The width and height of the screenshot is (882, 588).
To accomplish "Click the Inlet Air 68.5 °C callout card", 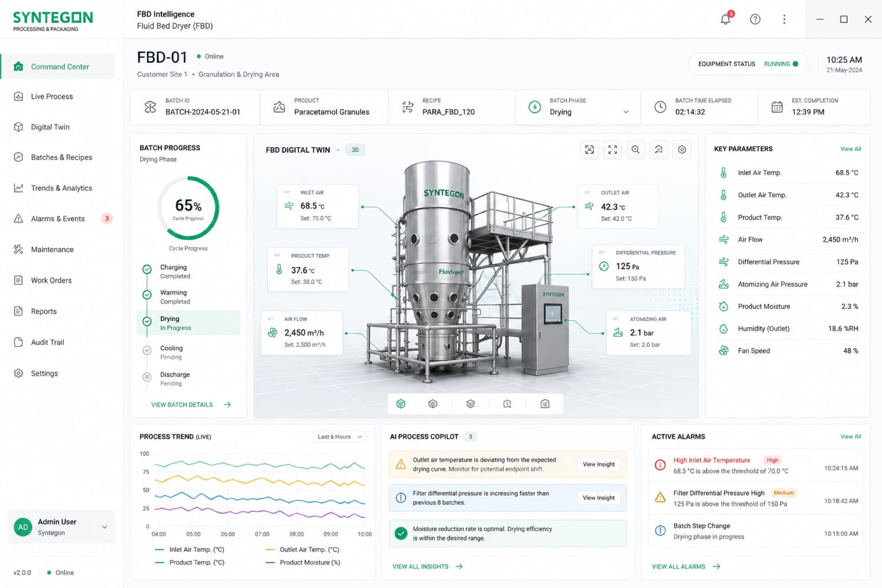I will pyautogui.click(x=318, y=206).
